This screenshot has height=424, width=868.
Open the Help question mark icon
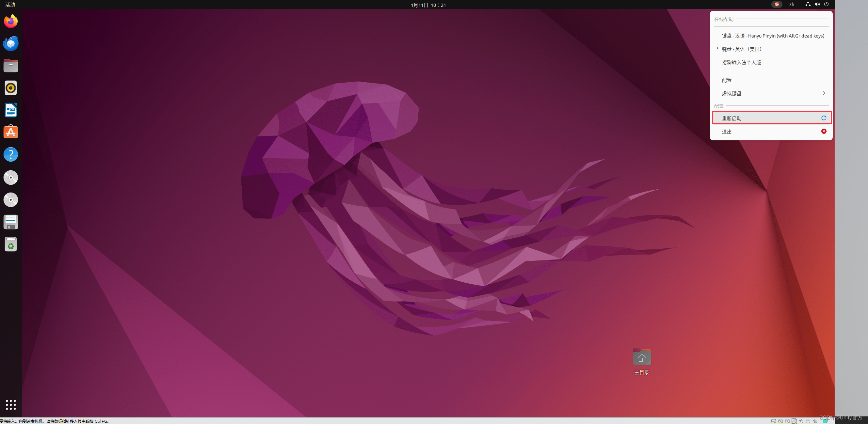point(11,154)
